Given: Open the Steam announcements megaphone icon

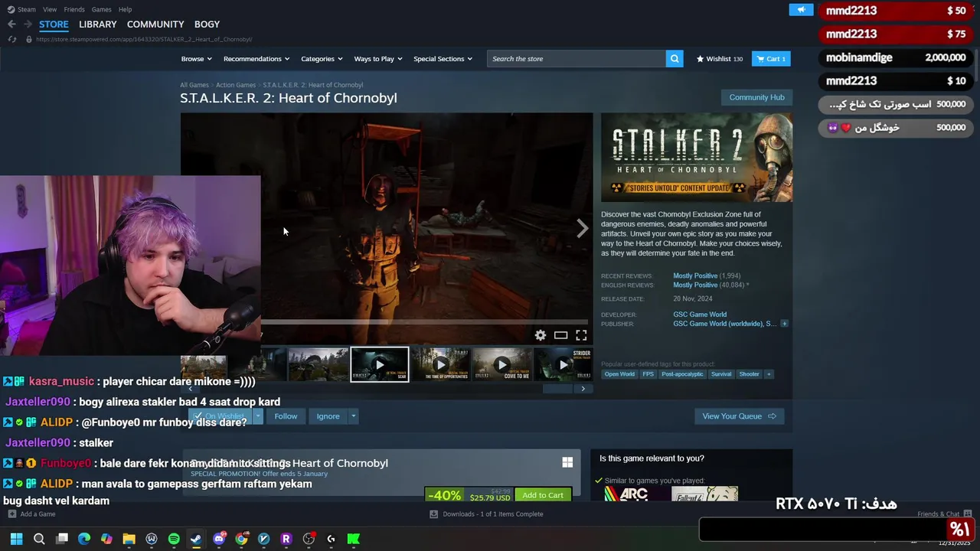Looking at the screenshot, I should pos(801,10).
